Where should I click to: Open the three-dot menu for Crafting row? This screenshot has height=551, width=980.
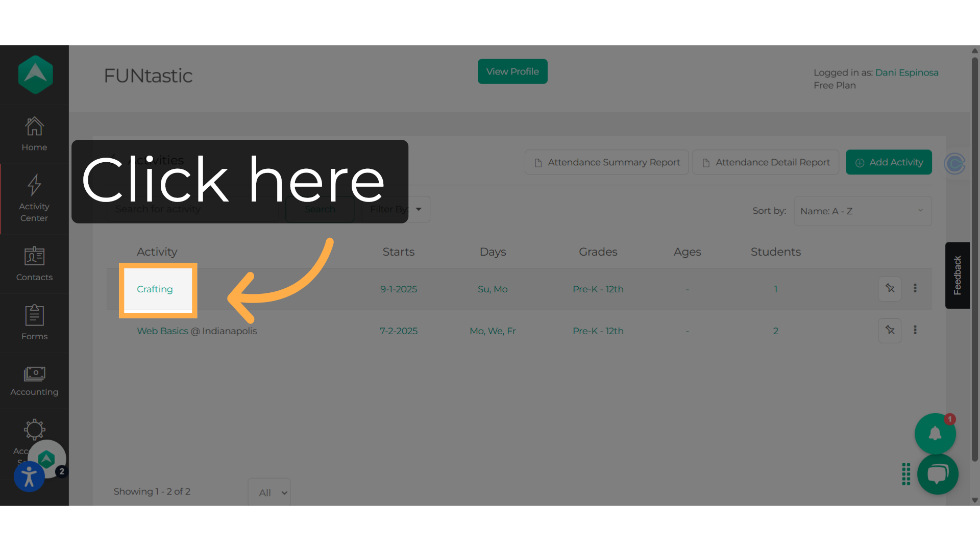coord(915,288)
